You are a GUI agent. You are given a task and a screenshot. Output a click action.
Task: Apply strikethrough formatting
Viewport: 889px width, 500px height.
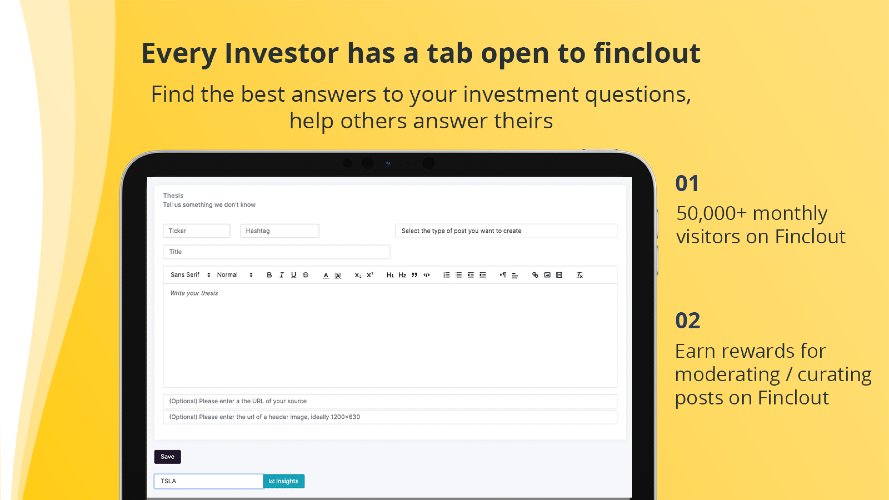[306, 275]
